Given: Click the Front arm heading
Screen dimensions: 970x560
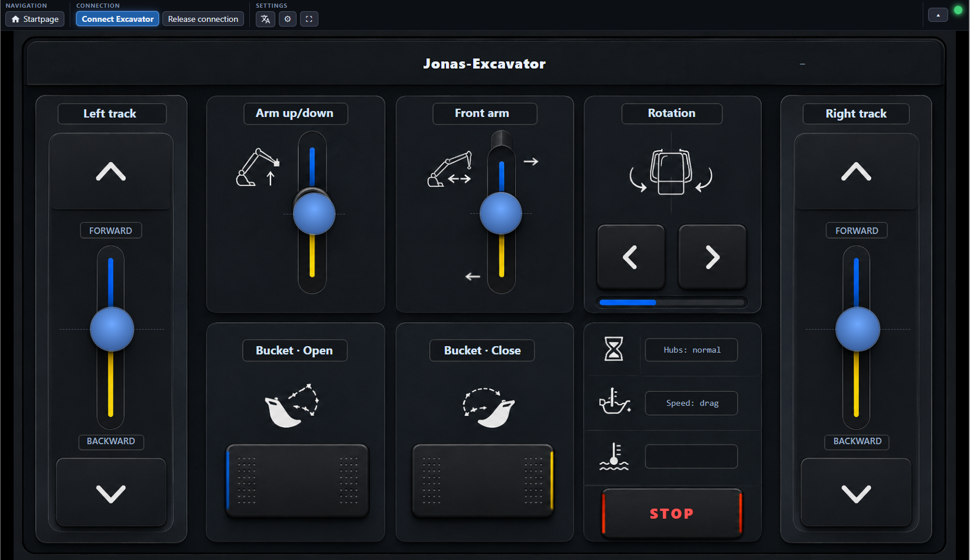Looking at the screenshot, I should 484,113.
